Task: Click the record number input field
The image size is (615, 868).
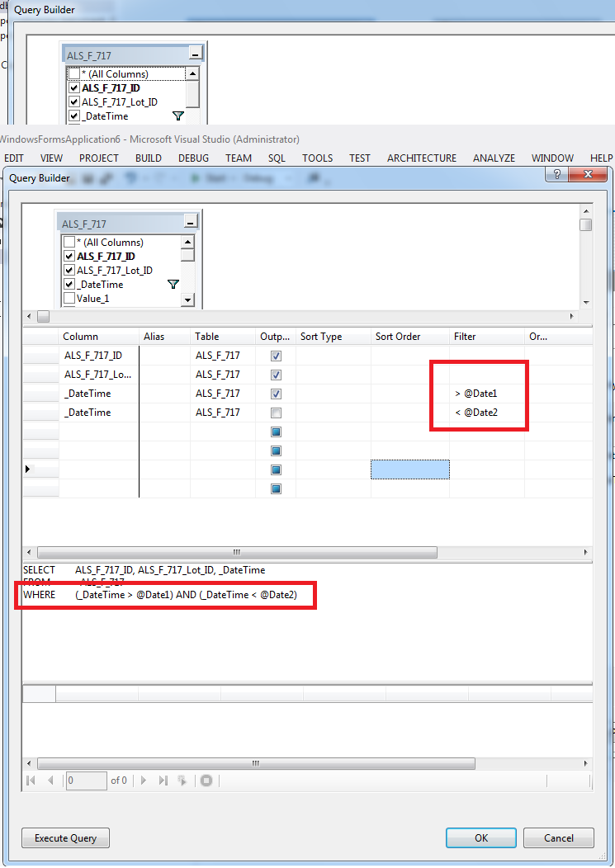Action: [87, 781]
